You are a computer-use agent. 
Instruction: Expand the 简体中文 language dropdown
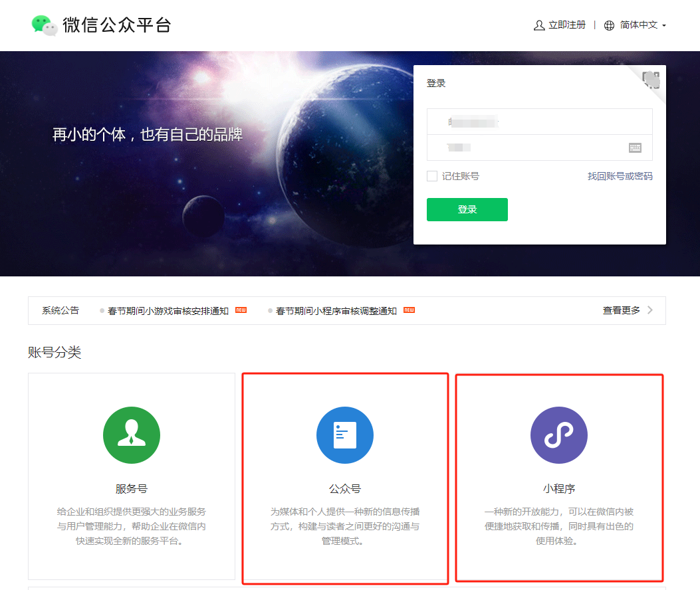643,25
